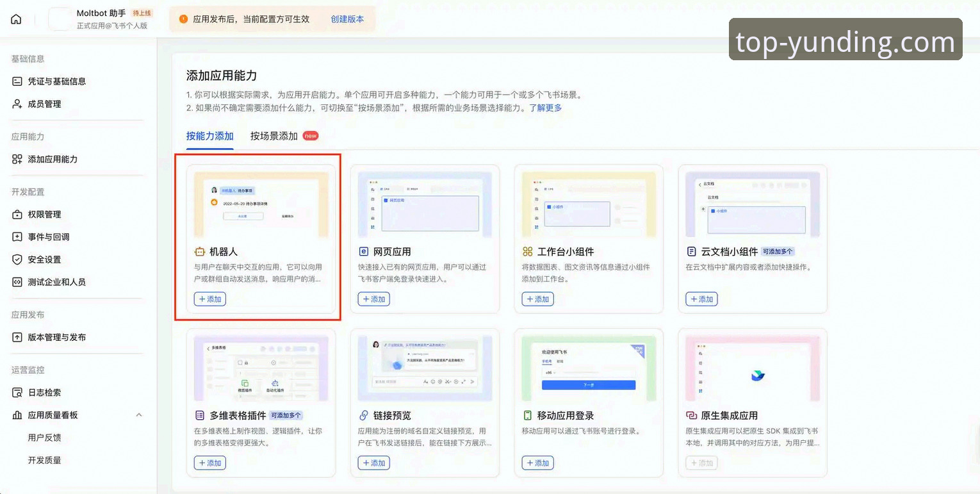
Task: Click the 原生集成应用 preview thumbnail
Action: pos(753,368)
